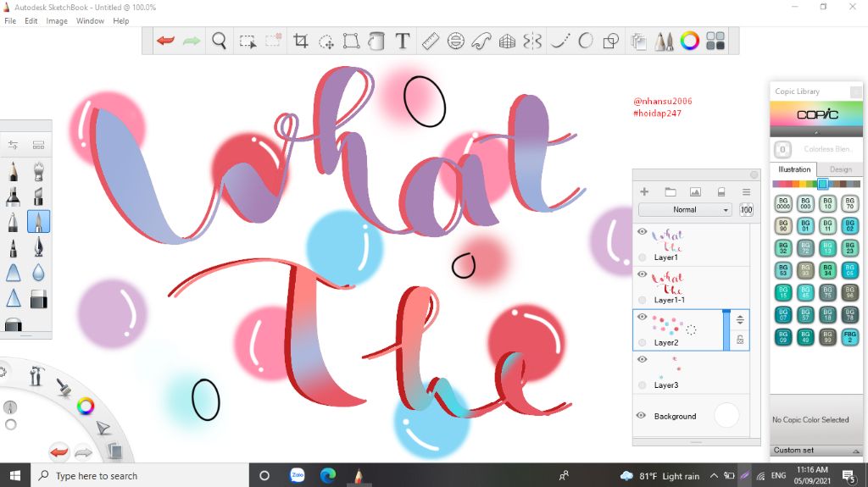
Task: Click the layer opacity value 100
Action: pos(746,210)
